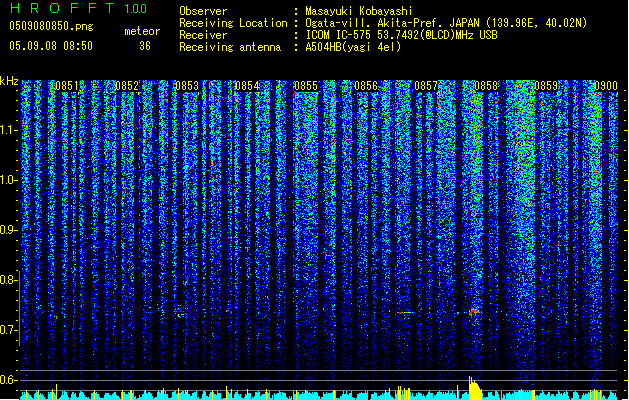The height and width of the screenshot is (400, 629).
Task: Click the 1.1 kHz frequency axis label
Action: pyautogui.click(x=8, y=130)
